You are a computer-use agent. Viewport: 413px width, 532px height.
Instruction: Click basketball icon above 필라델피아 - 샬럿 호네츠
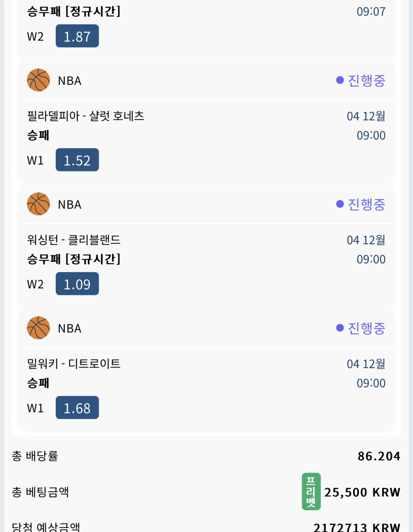tap(38, 80)
